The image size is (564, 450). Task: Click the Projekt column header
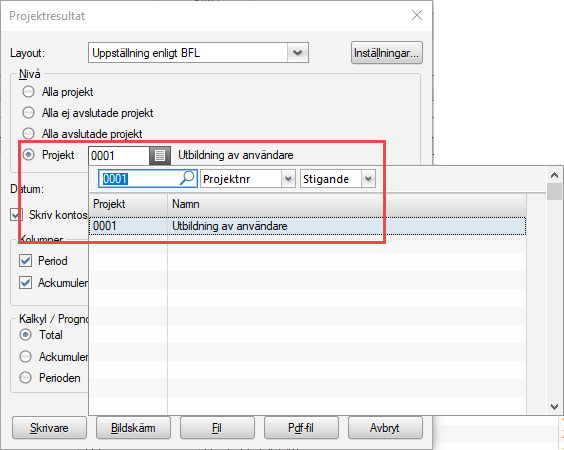coord(128,204)
